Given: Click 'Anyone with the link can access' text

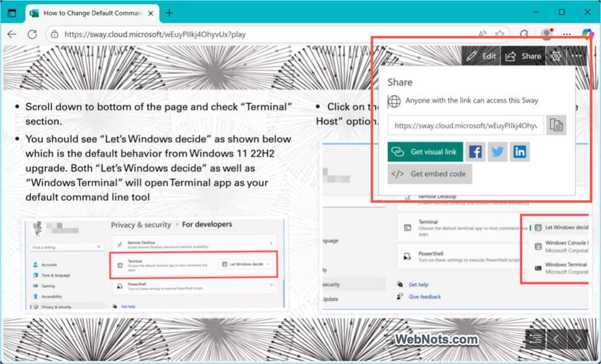Looking at the screenshot, I should pyautogui.click(x=472, y=100).
